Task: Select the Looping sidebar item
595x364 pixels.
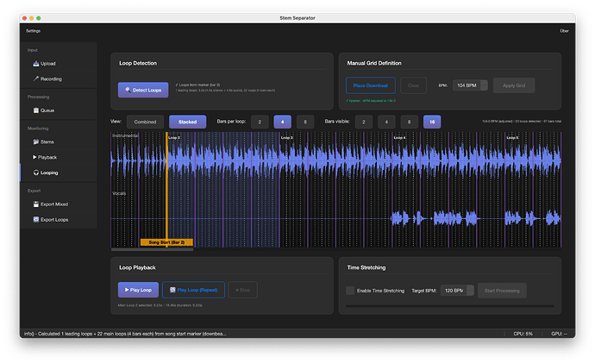Action: coord(50,173)
